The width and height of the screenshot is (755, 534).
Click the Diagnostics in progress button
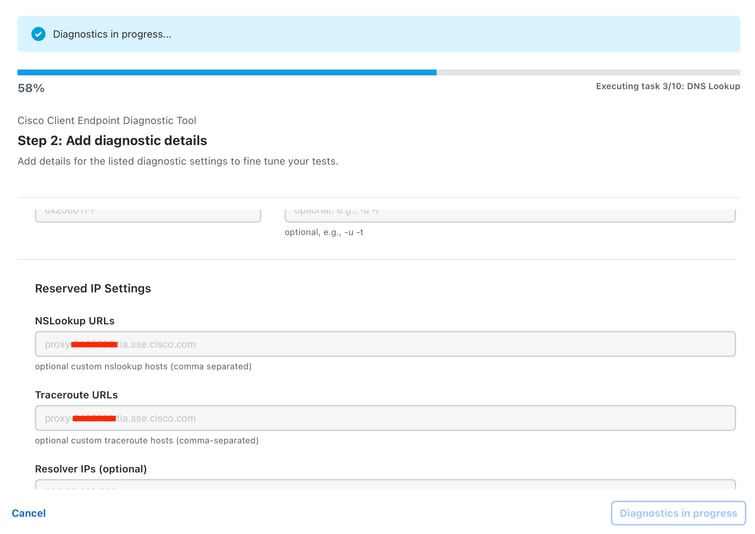[x=678, y=513]
